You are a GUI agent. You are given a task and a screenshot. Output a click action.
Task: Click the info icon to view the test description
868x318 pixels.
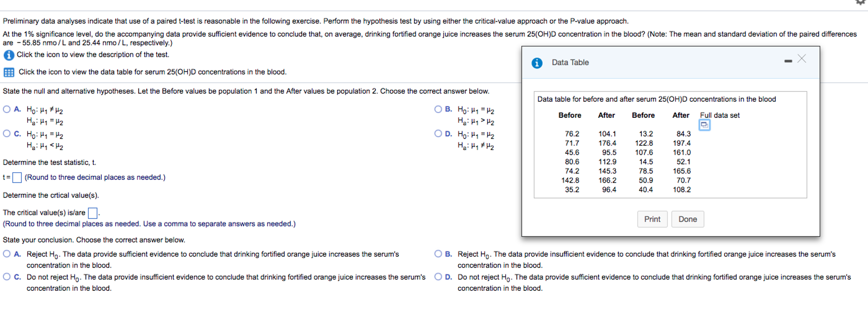[x=8, y=55]
